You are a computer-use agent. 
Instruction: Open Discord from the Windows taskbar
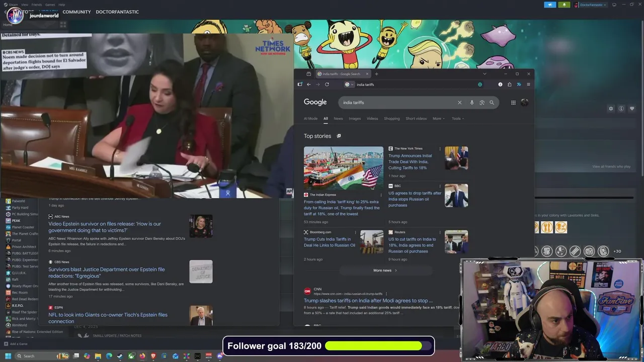(220, 356)
